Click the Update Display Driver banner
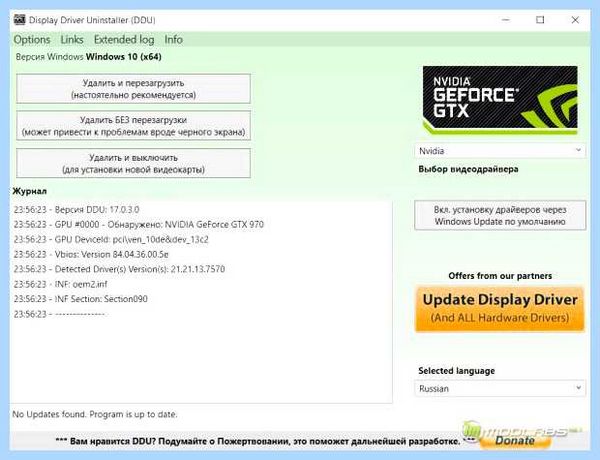The width and height of the screenshot is (600, 460). pos(500,308)
